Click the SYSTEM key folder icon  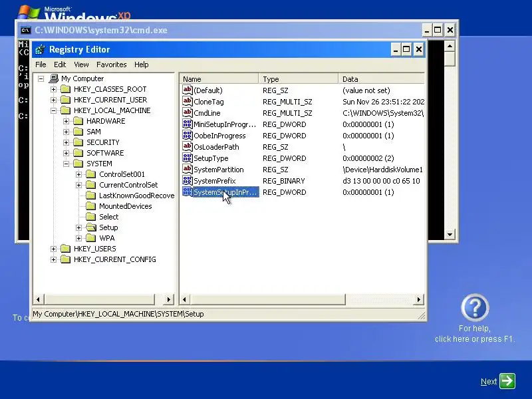pyautogui.click(x=78, y=164)
